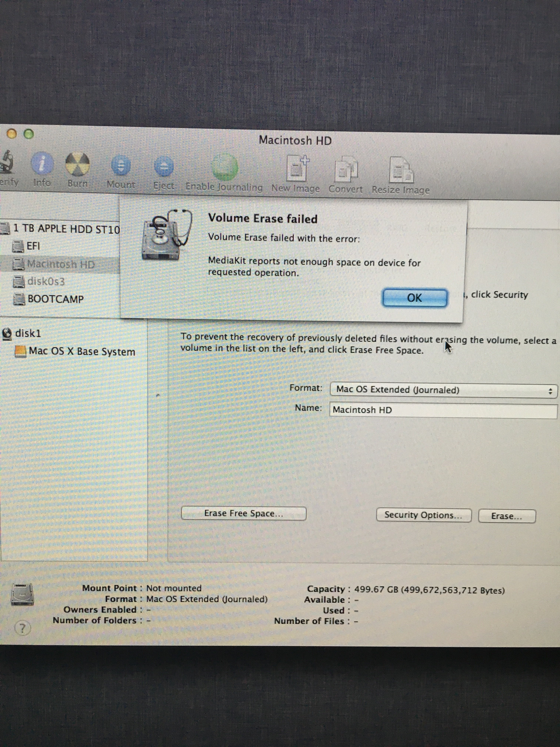
Task: Click the OK button in error dialog
Action: click(415, 298)
